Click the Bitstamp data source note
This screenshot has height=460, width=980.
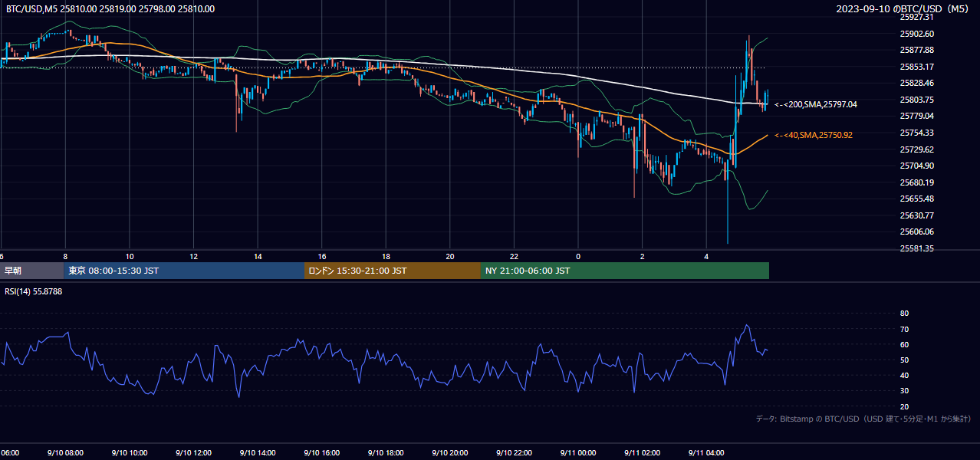[x=863, y=419]
